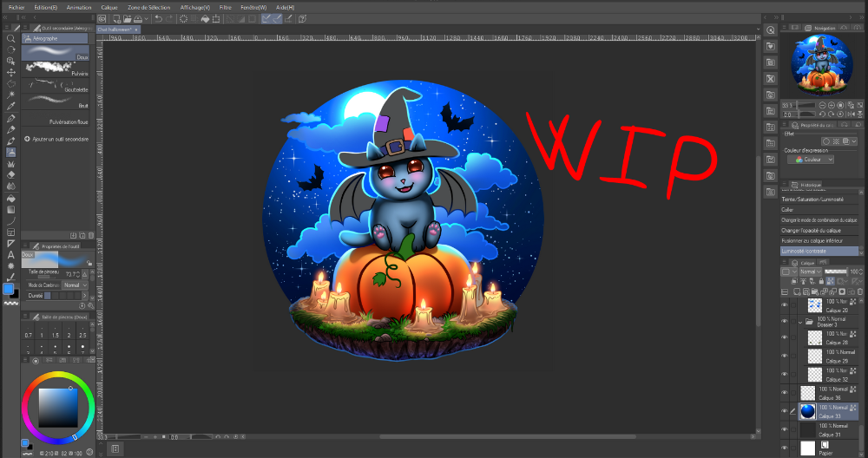Image resolution: width=868 pixels, height=458 pixels.
Task: Toggle visibility of the Papier layer
Action: (784, 448)
